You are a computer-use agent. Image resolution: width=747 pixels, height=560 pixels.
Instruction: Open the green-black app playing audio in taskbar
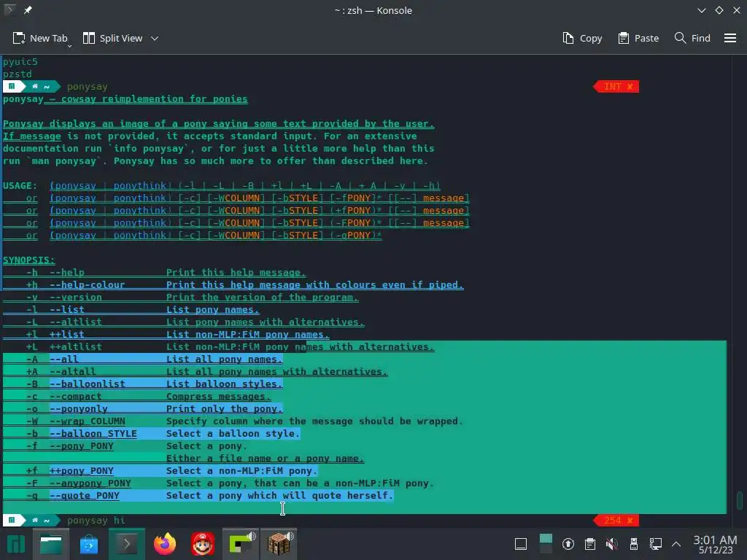click(241, 544)
